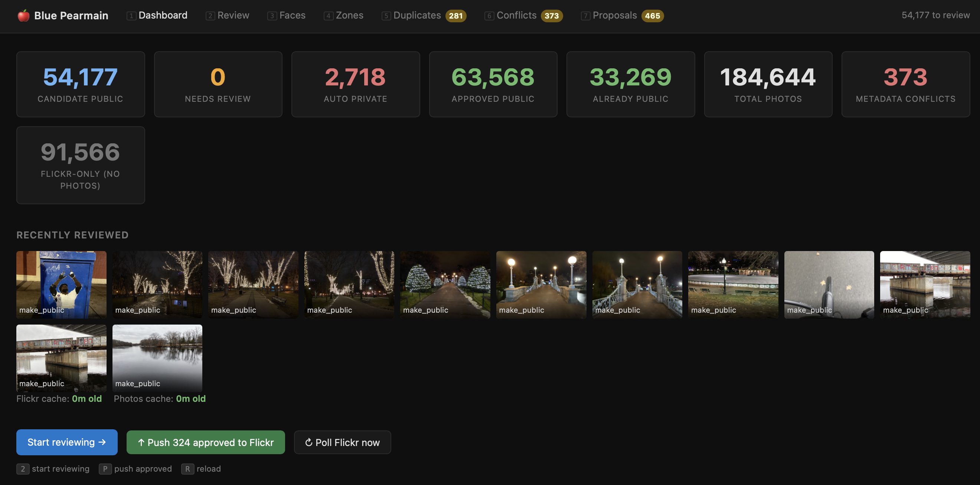Open the Conflicts tab
This screenshot has width=980, height=485.
tap(523, 16)
